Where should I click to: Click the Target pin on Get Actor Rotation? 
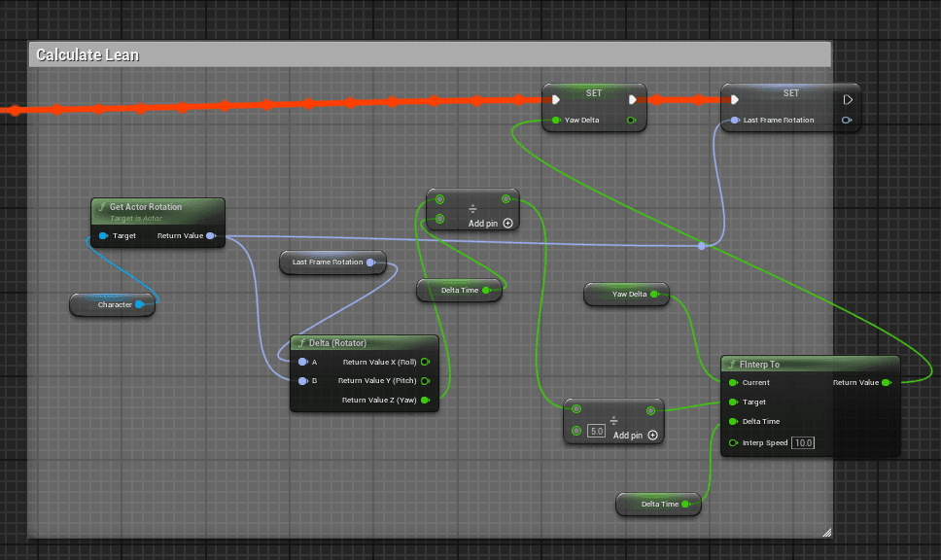(103, 235)
